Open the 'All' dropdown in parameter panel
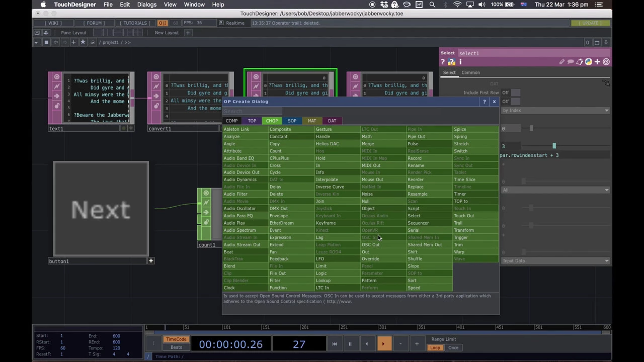The image size is (644, 362). click(555, 190)
